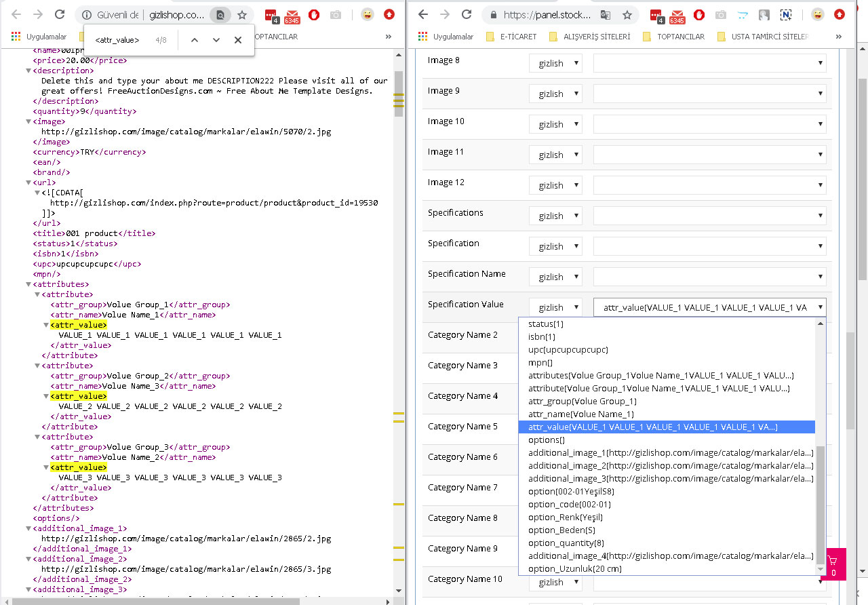The image size is (868, 605).
Task: Click the red update arrow in left window
Action: (x=389, y=14)
